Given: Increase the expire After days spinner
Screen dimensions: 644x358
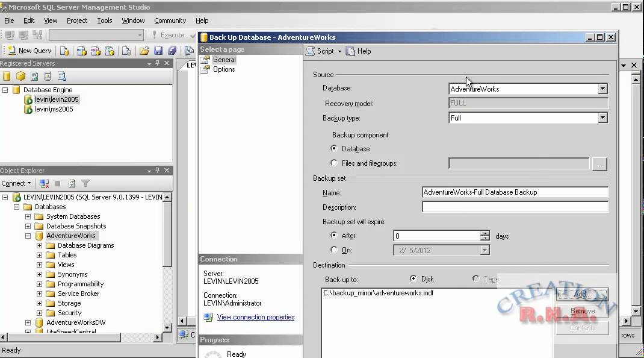Looking at the screenshot, I should pos(485,233).
